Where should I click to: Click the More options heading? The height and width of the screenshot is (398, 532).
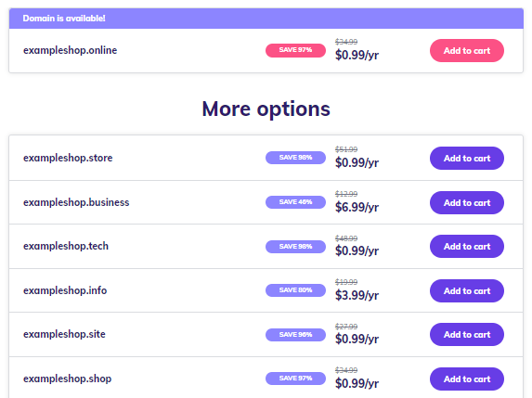[266, 109]
